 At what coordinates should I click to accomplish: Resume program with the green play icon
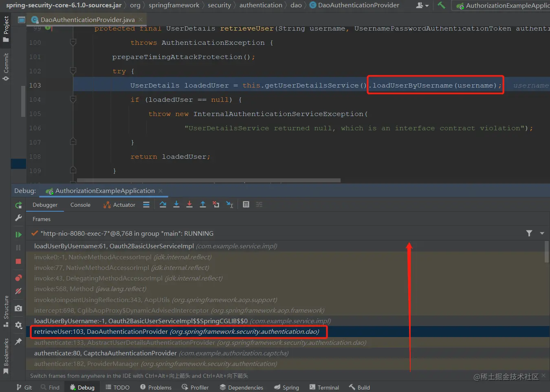(x=18, y=234)
